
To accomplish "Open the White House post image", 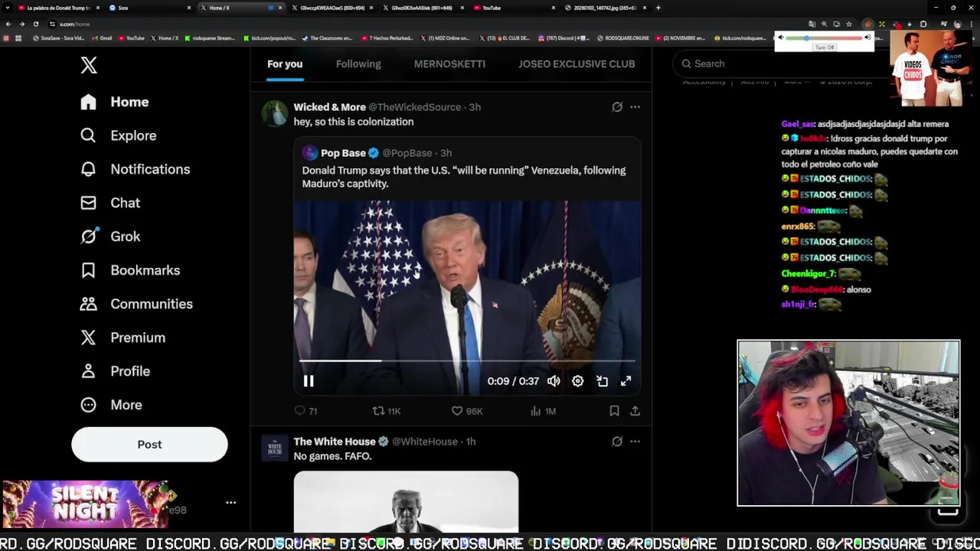I will point(406,501).
